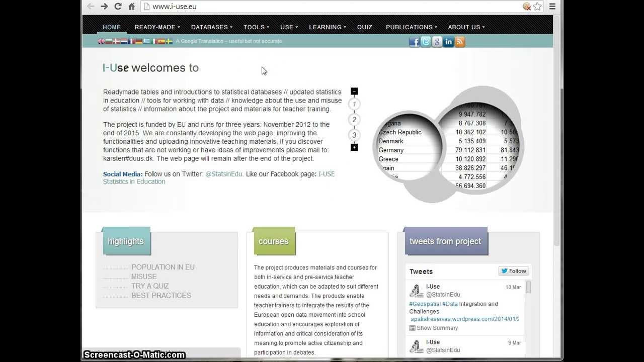The height and width of the screenshot is (362, 644).
Task: Select the French flag translation
Action: [x=131, y=41]
